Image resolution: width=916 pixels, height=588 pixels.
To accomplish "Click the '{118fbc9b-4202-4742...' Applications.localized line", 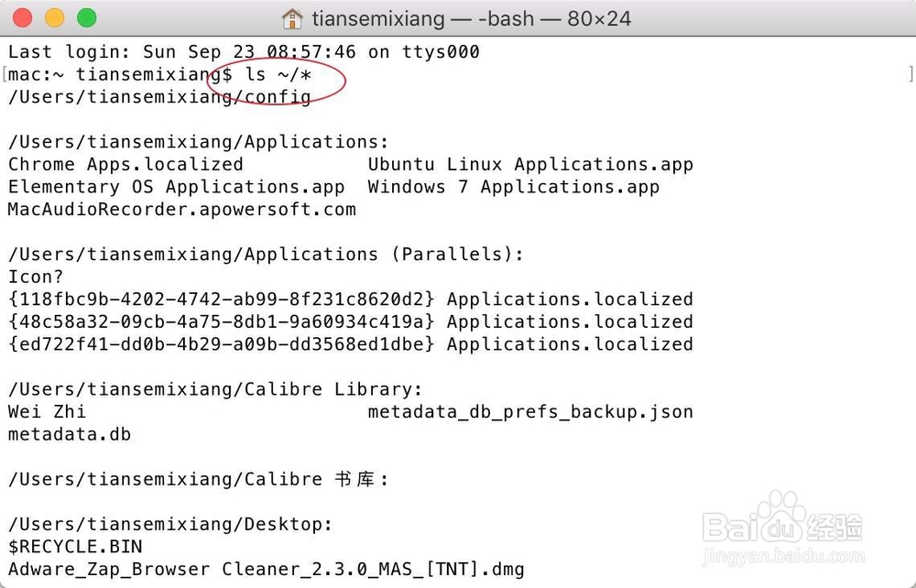I will (351, 299).
